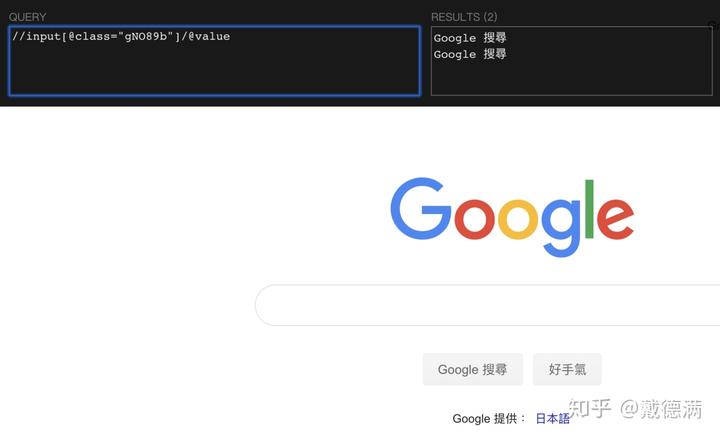Place cursor at @value in XPath query
The width and height of the screenshot is (720, 438).
[x=209, y=36]
